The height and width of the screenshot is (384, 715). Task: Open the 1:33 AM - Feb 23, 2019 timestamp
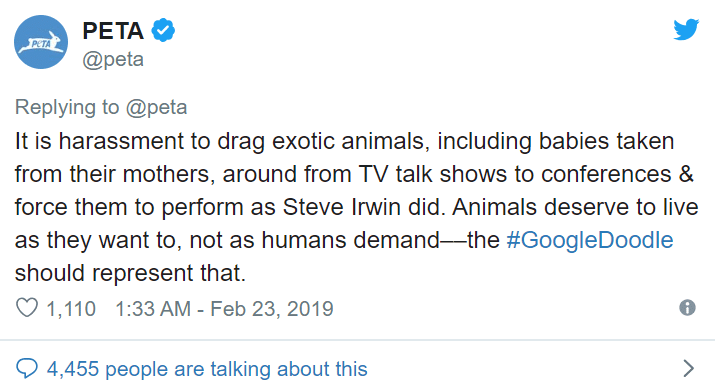click(x=224, y=309)
